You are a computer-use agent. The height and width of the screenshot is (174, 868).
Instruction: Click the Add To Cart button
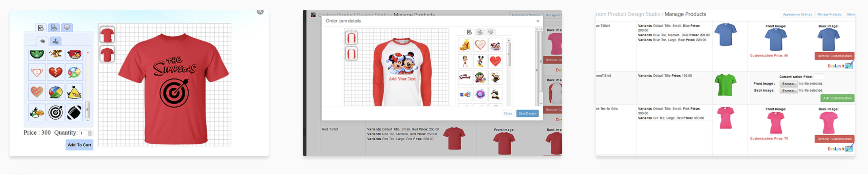coord(79,145)
